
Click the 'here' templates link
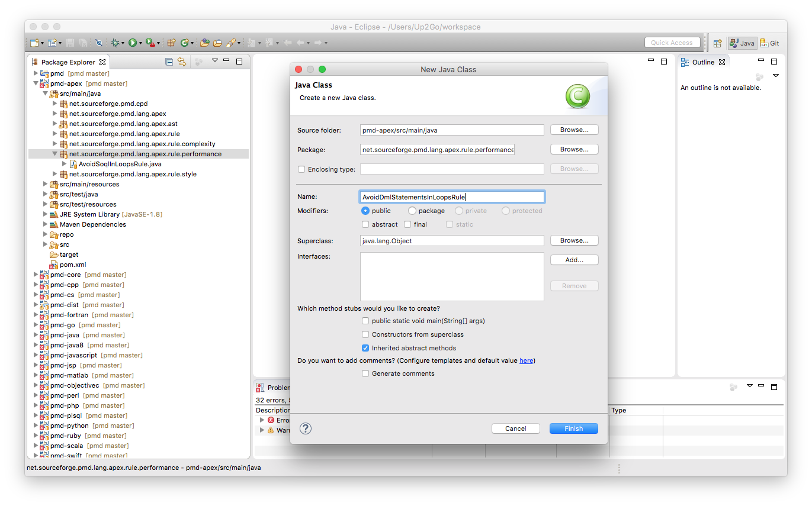click(x=526, y=360)
